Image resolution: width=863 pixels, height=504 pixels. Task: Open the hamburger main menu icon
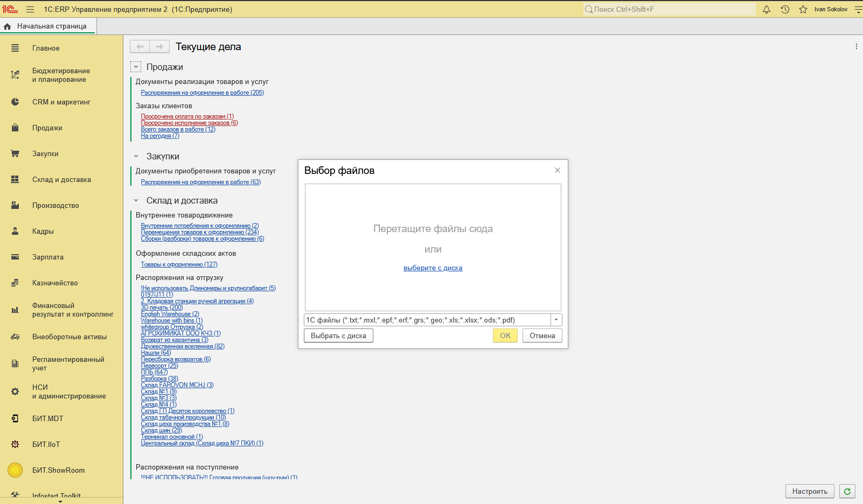click(30, 9)
